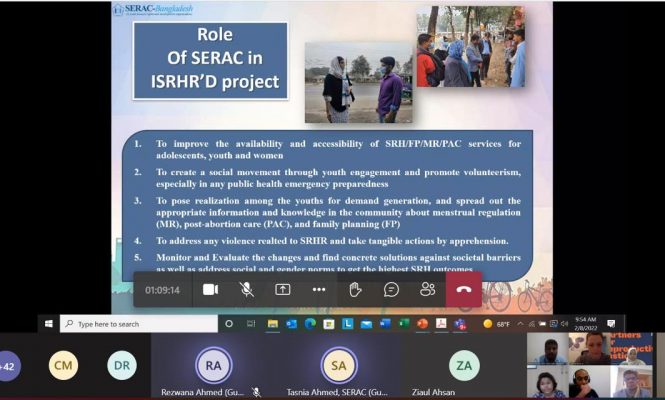This screenshot has width=665, height=400.
Task: Click the Ziaul Ahsan name label
Action: 433,392
